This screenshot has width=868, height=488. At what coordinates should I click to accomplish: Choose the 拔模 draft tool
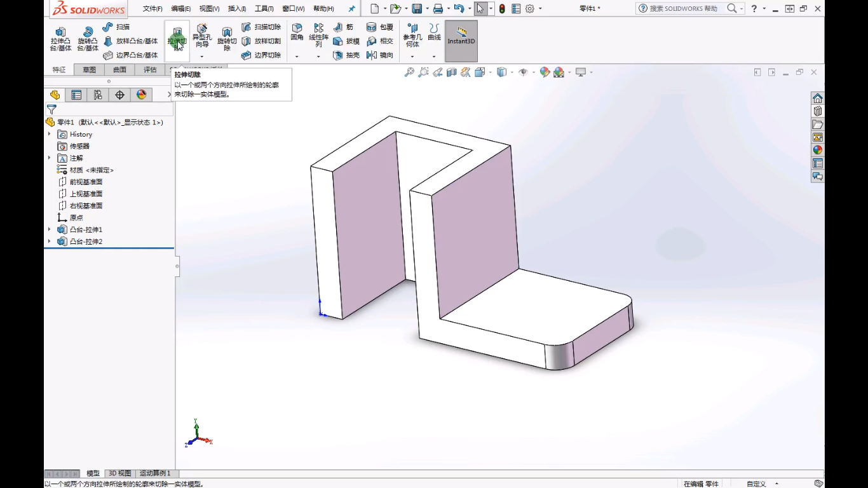[x=346, y=41]
